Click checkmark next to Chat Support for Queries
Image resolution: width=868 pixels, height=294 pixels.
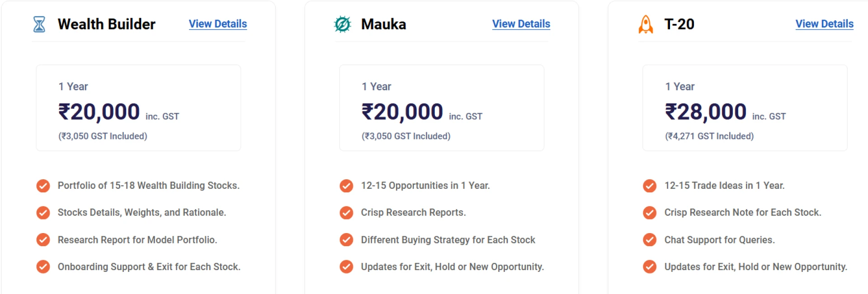tap(650, 240)
